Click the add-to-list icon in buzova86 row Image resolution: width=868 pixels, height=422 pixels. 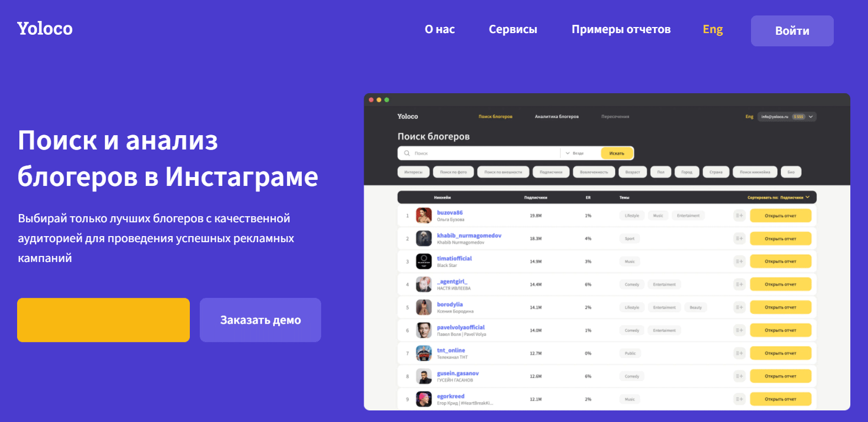click(739, 216)
